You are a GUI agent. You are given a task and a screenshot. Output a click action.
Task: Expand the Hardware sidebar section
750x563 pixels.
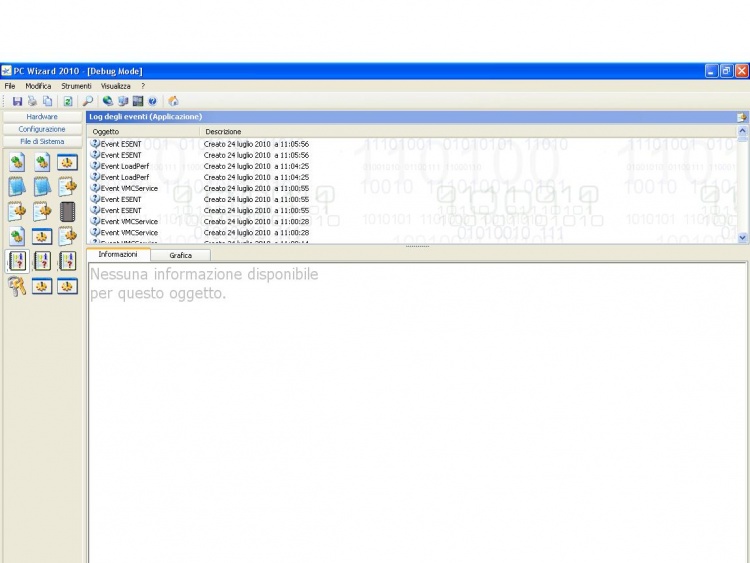pos(42,117)
